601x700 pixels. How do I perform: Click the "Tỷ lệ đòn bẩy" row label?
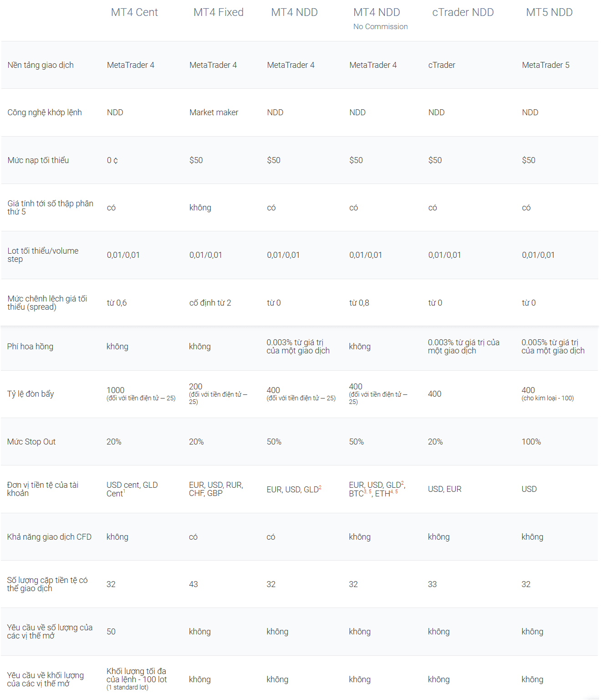click(31, 394)
